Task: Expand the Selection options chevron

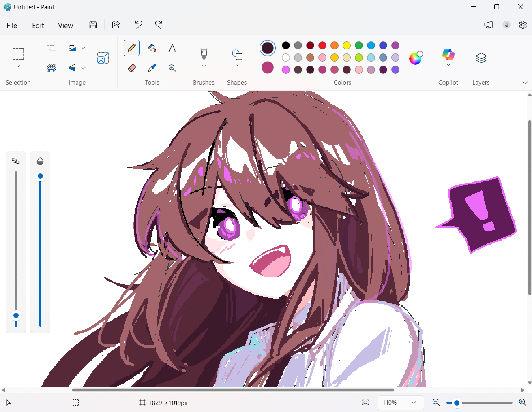Action: pyautogui.click(x=18, y=66)
